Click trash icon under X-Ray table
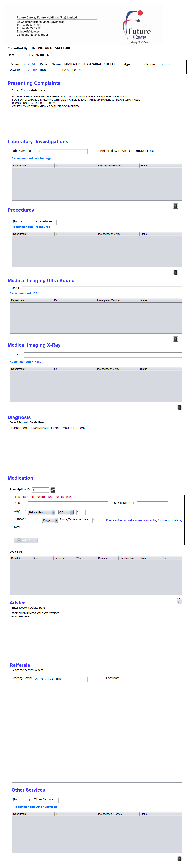Viewport: 187px width, 868px height. [x=179, y=407]
